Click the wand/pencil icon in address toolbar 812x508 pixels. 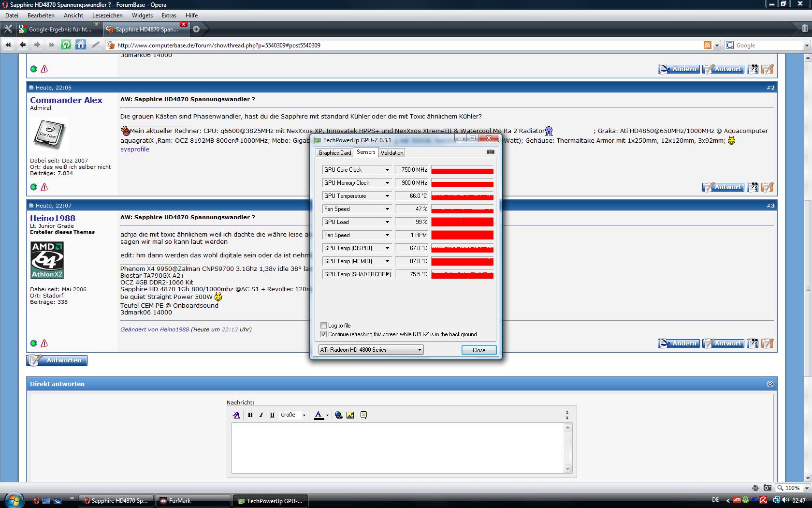96,45
